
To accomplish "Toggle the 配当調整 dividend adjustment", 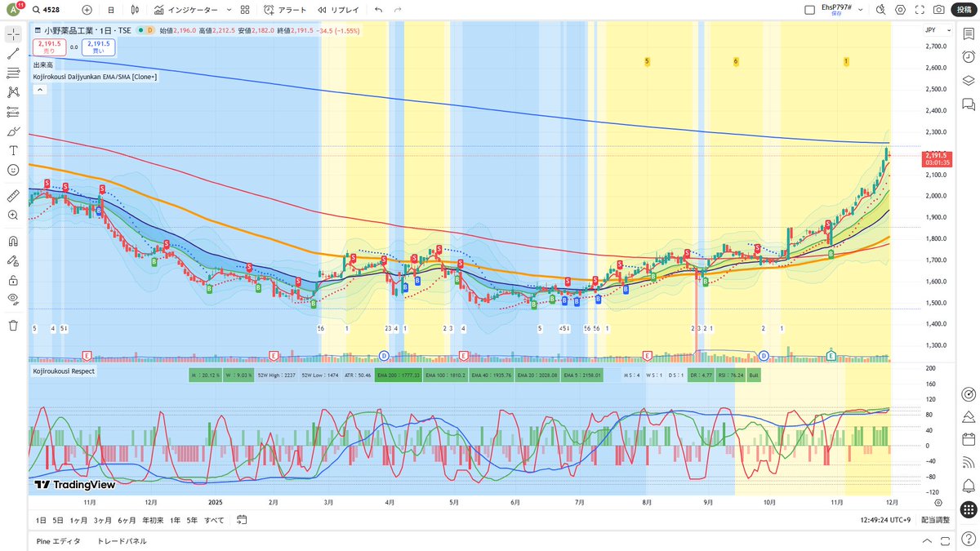I will (x=935, y=520).
